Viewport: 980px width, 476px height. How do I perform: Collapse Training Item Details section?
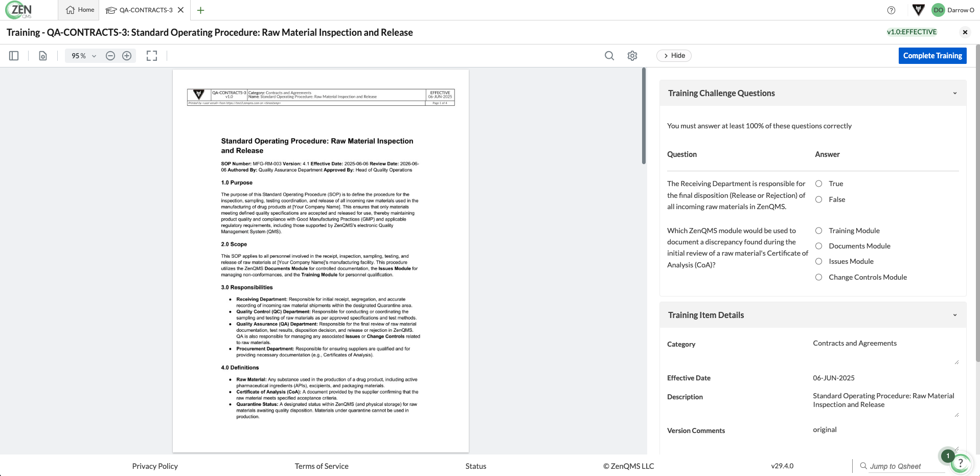pos(954,315)
